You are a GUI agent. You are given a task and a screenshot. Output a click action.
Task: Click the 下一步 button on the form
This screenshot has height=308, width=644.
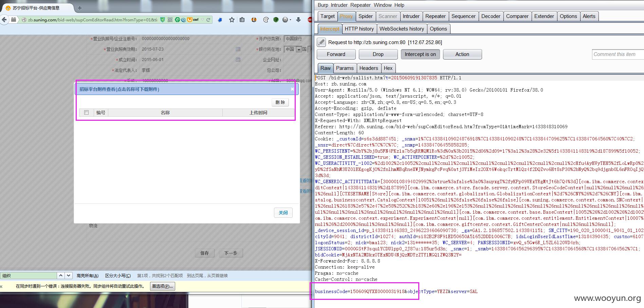coord(231,253)
